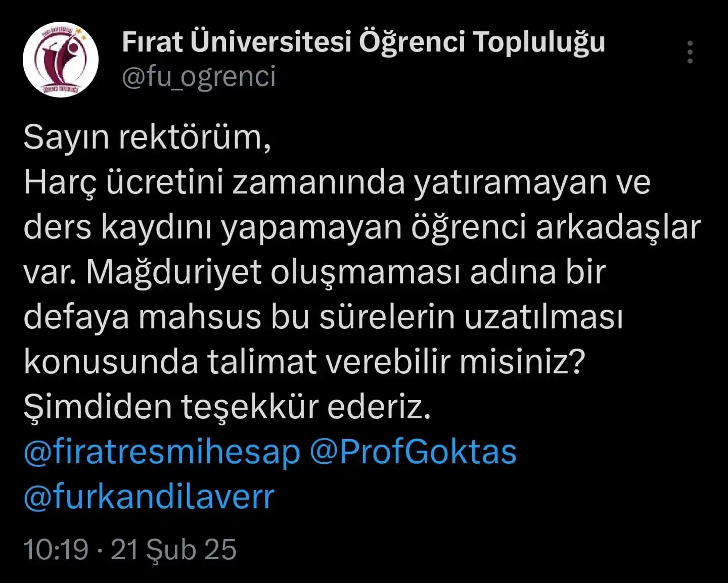
Task: Click the 10:19 · 21 Şub 25 timestamp
Action: click(x=130, y=549)
